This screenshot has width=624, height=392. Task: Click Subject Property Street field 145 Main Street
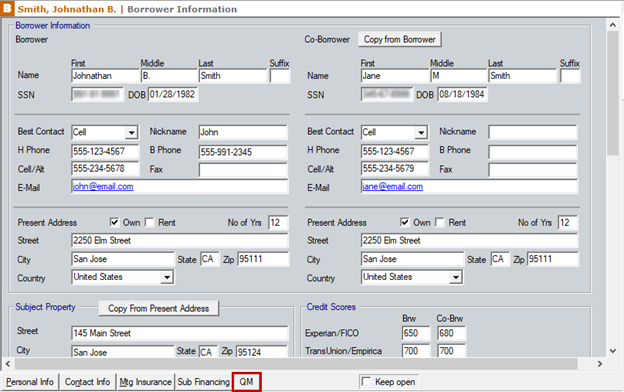(x=180, y=333)
